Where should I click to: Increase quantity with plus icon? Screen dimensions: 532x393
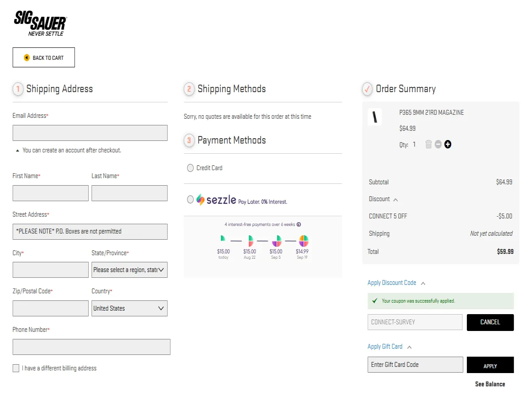448,144
